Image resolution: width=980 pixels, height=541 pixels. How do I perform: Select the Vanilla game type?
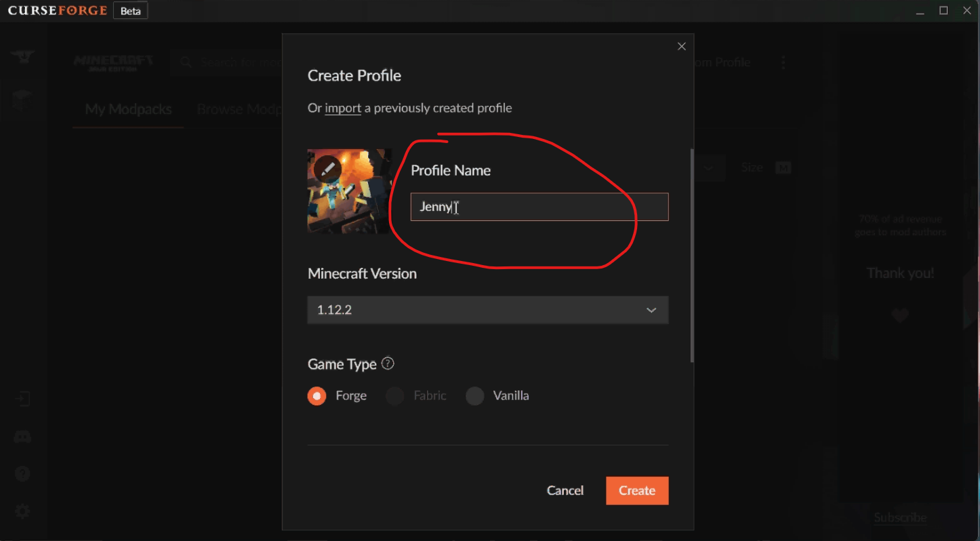[x=475, y=396]
